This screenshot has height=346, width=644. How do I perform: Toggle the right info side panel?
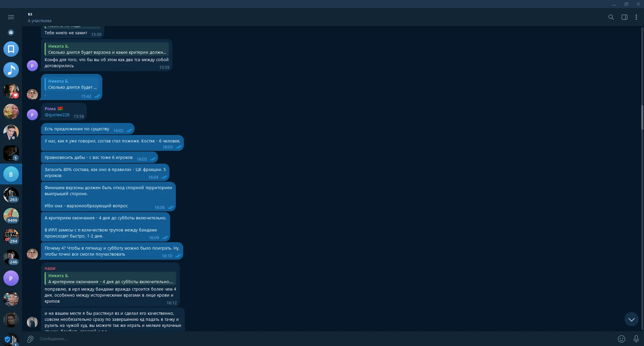tap(625, 17)
